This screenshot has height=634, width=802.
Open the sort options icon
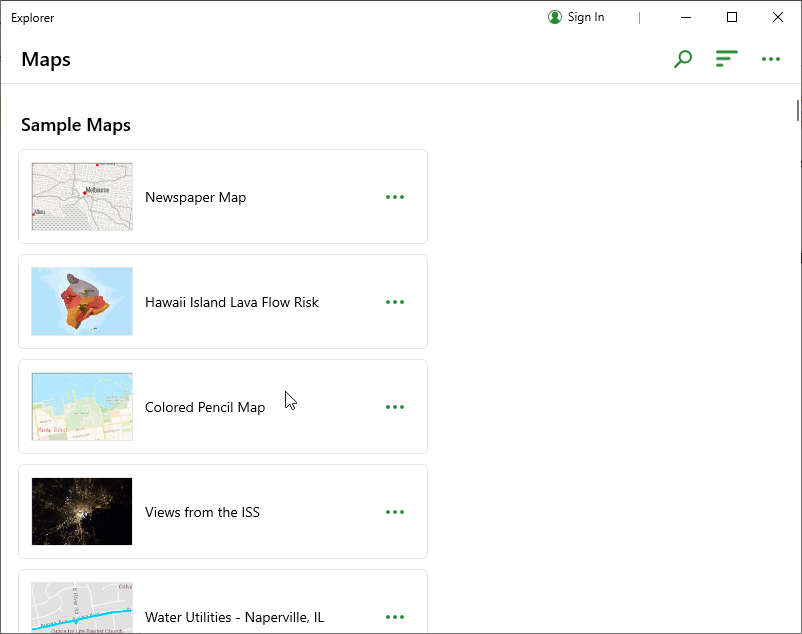[x=726, y=59]
